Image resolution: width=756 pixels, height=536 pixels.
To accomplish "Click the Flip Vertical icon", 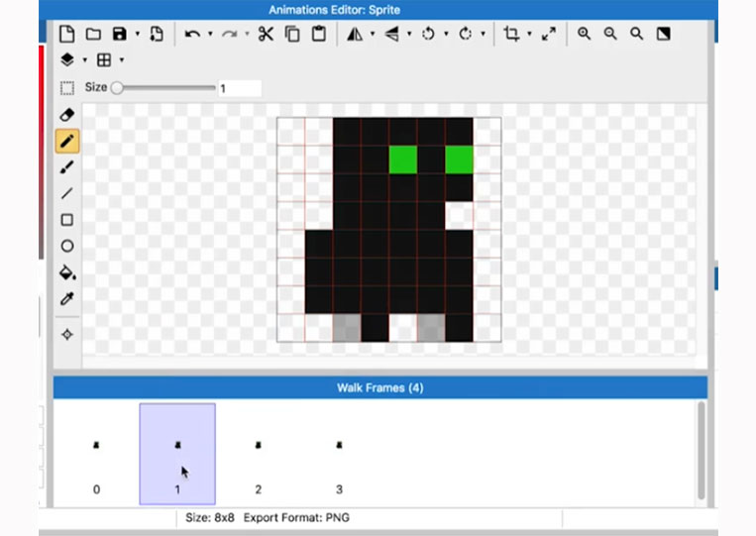I will [392, 34].
